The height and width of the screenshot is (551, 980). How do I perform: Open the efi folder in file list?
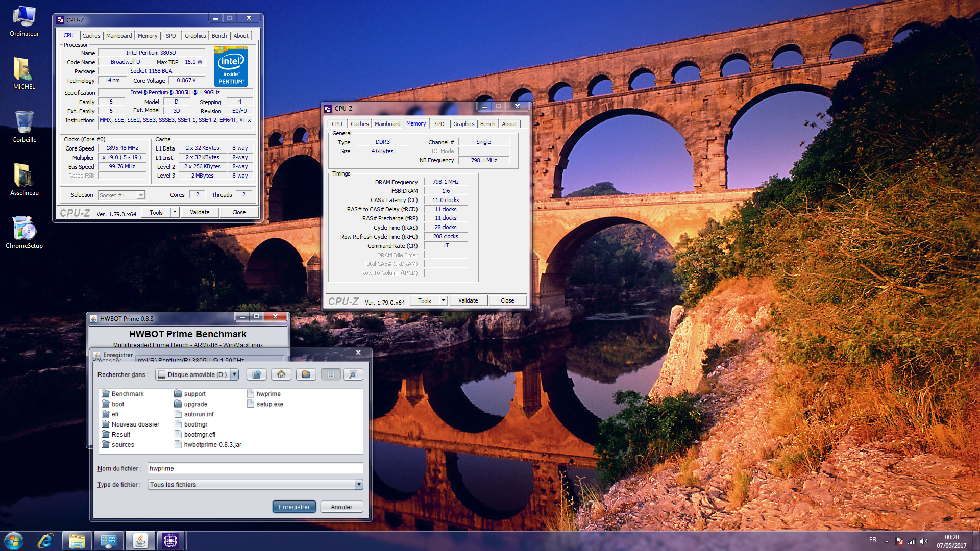[110, 414]
